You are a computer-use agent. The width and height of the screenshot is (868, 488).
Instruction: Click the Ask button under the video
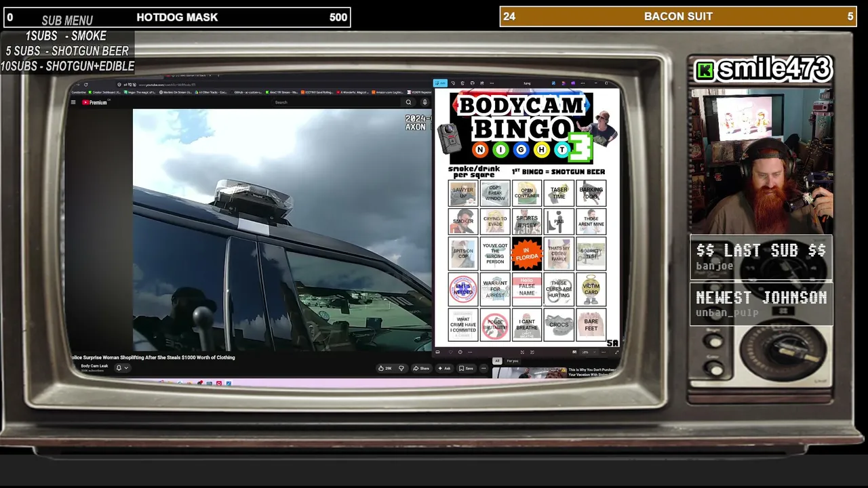click(x=445, y=368)
